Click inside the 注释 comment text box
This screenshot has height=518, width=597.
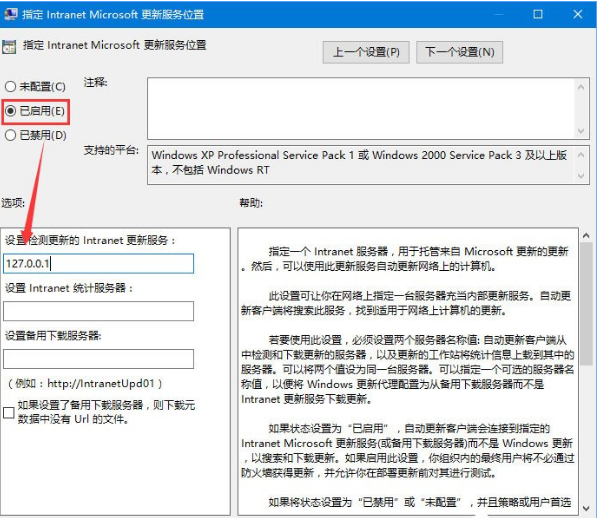(x=361, y=108)
